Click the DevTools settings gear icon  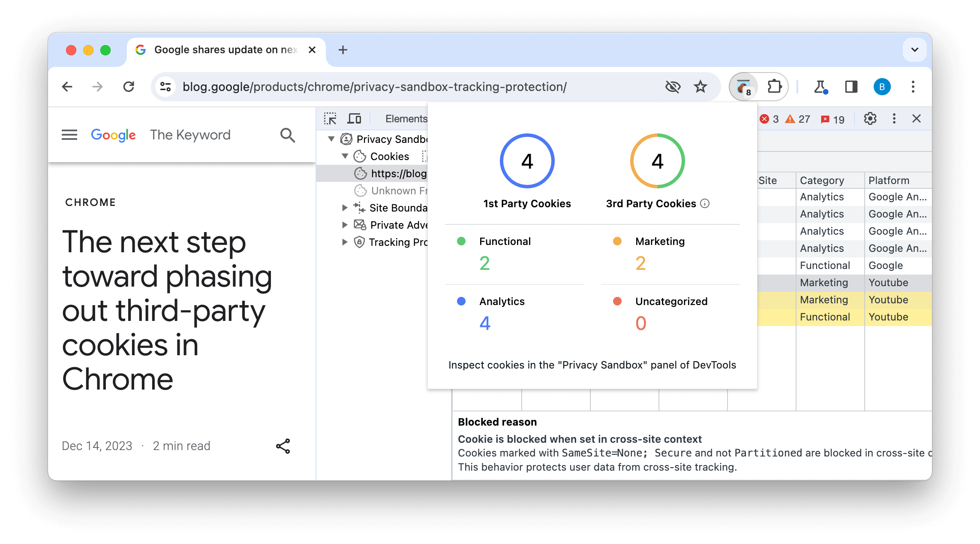tap(870, 118)
